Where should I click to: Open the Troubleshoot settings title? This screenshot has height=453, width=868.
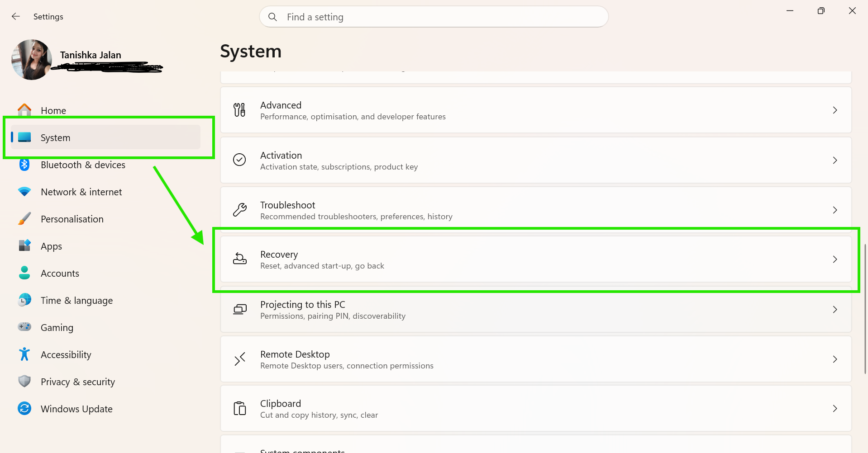tap(287, 205)
